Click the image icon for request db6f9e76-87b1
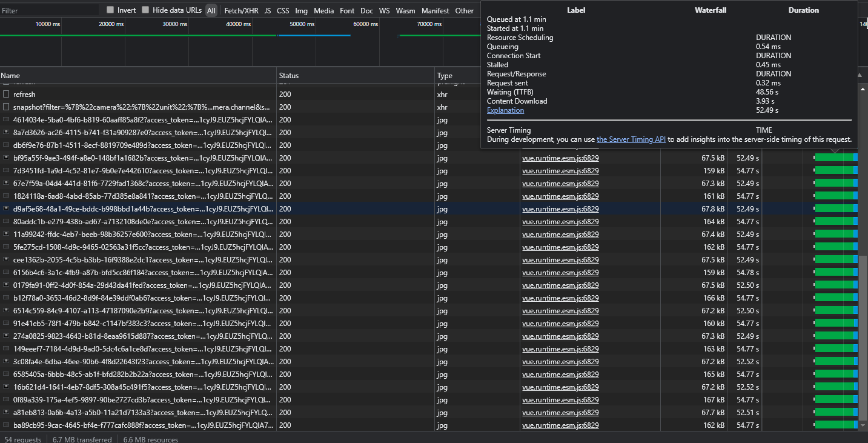 point(6,145)
